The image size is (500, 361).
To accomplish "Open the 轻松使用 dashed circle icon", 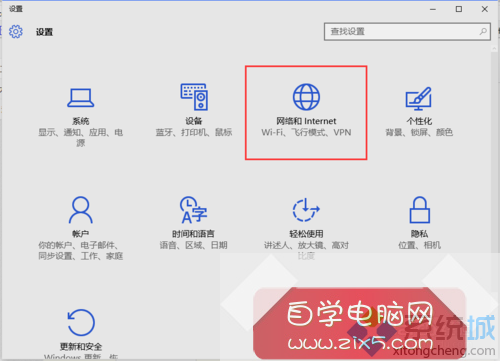I will [x=306, y=210].
